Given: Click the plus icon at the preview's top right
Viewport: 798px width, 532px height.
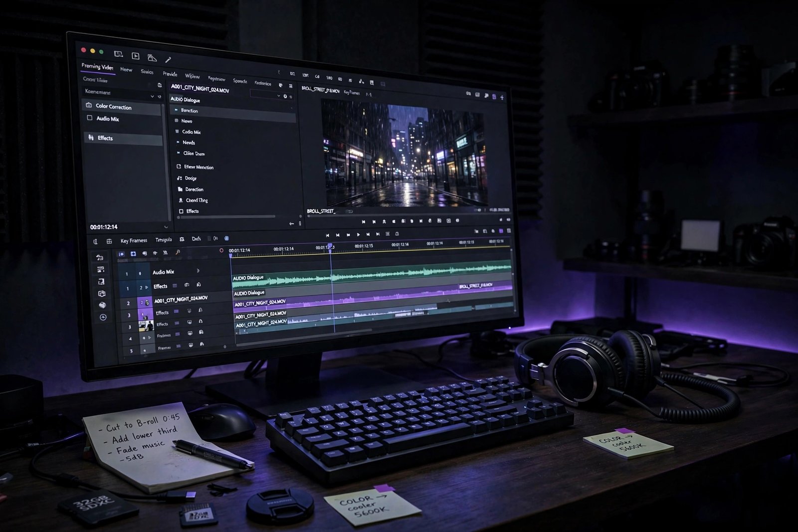Looking at the screenshot, I should click(x=502, y=97).
